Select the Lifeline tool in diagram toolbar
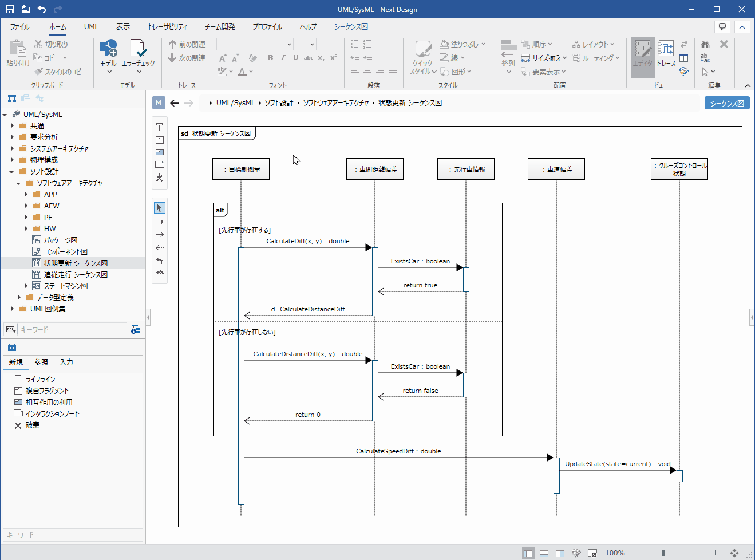The image size is (755, 560). tap(160, 127)
